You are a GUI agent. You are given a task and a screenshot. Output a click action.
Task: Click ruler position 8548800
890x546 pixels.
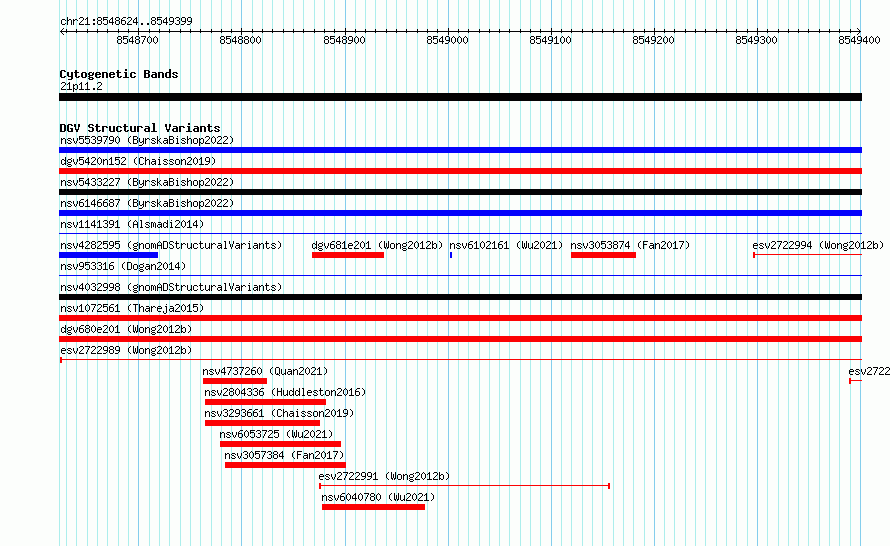pyautogui.click(x=241, y=40)
